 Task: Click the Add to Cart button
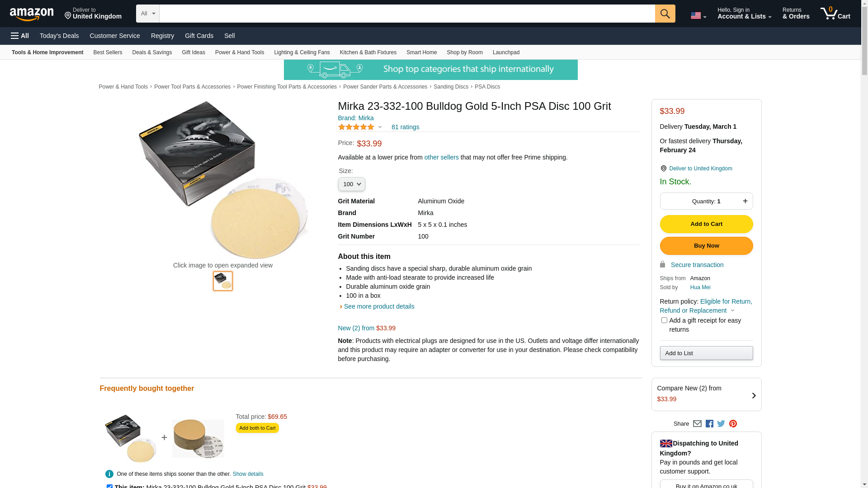pyautogui.click(x=706, y=224)
